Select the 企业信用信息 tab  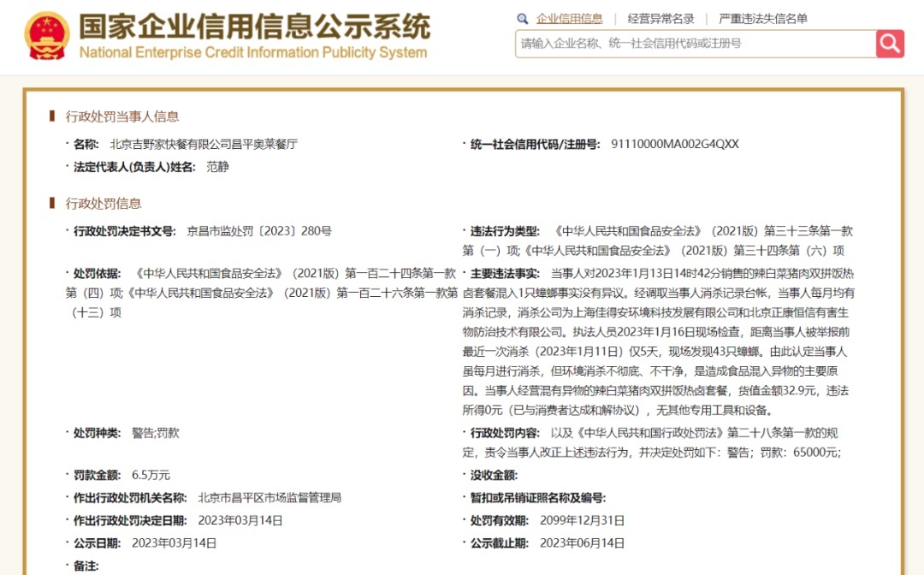pyautogui.click(x=569, y=19)
